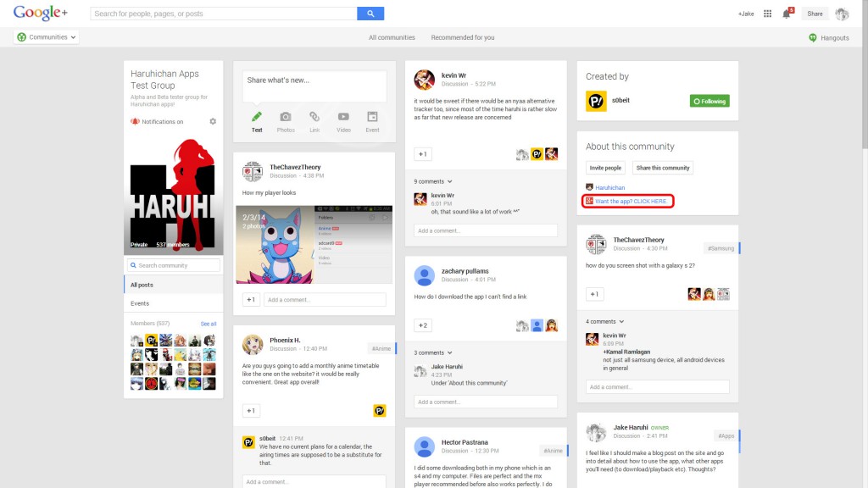Screen dimensions: 868x488
Task: Click Share this community button
Action: [663, 168]
